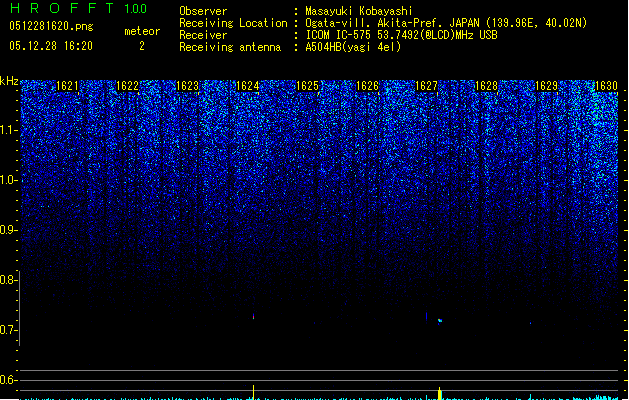Click the 1630 time marker
This screenshot has width=629, height=400.
606,86
